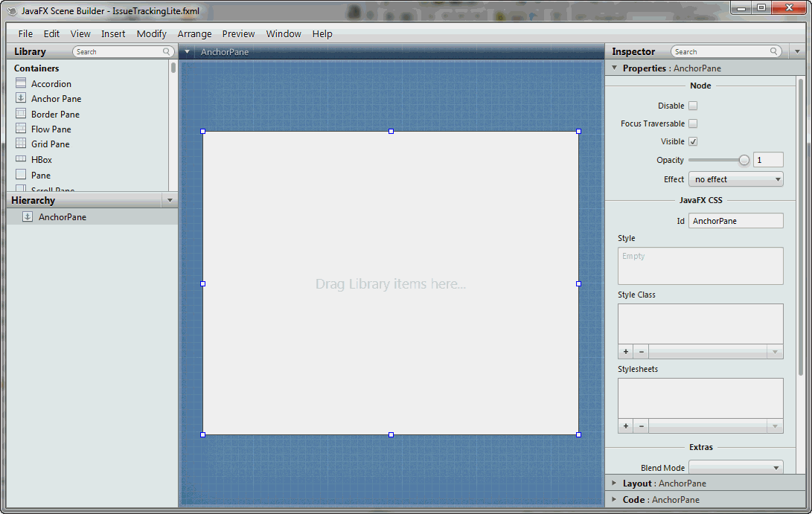
Task: Open the Effect dropdown showing no effect
Action: [736, 179]
